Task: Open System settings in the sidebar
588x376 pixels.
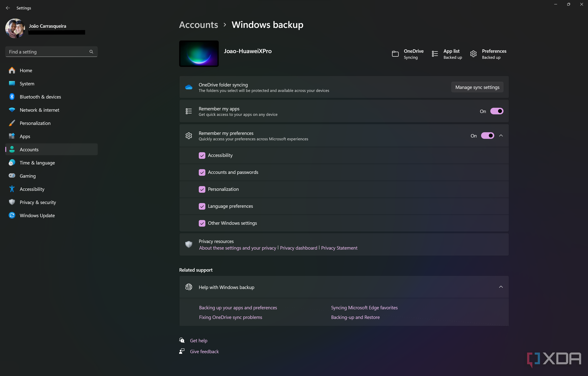Action: 51,83
